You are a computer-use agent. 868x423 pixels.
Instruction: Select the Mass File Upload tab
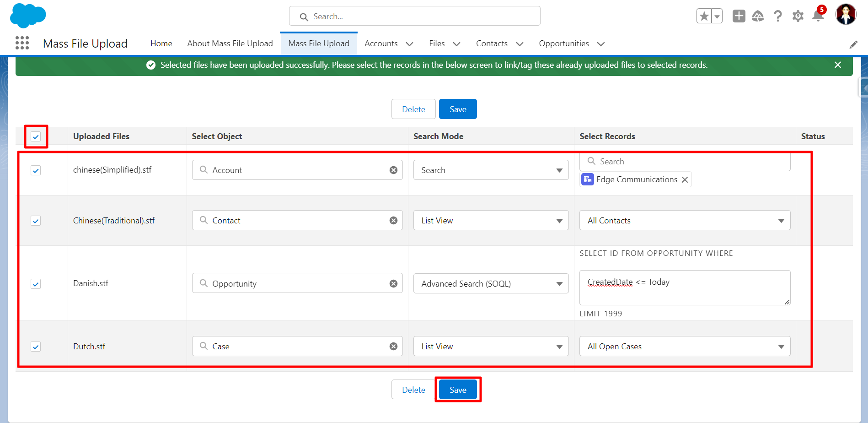pyautogui.click(x=319, y=43)
